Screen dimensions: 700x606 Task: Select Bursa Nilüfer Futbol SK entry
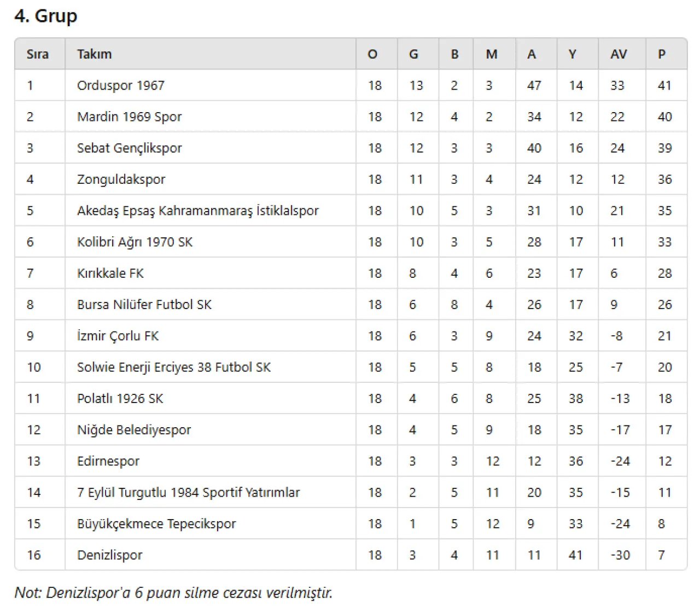(x=144, y=305)
